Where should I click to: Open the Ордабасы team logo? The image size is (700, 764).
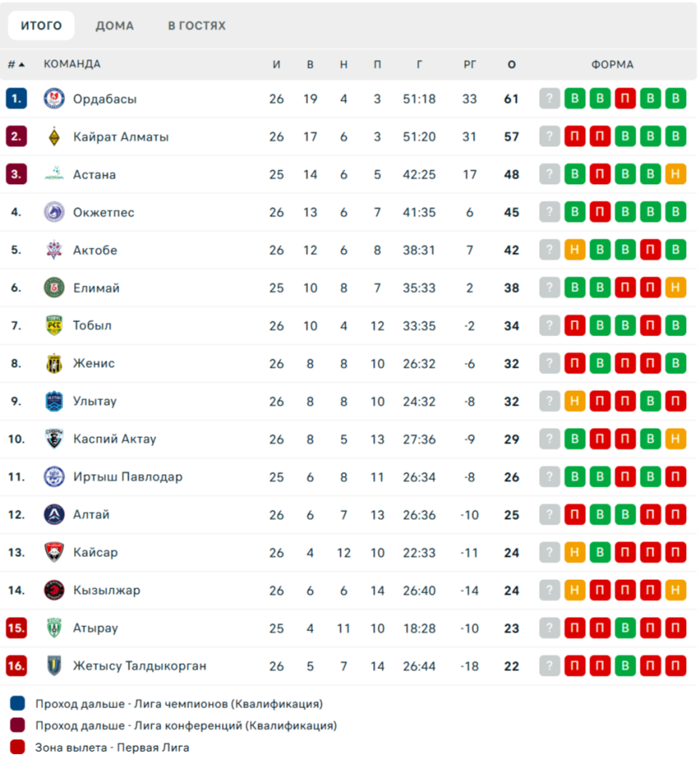pos(54,99)
